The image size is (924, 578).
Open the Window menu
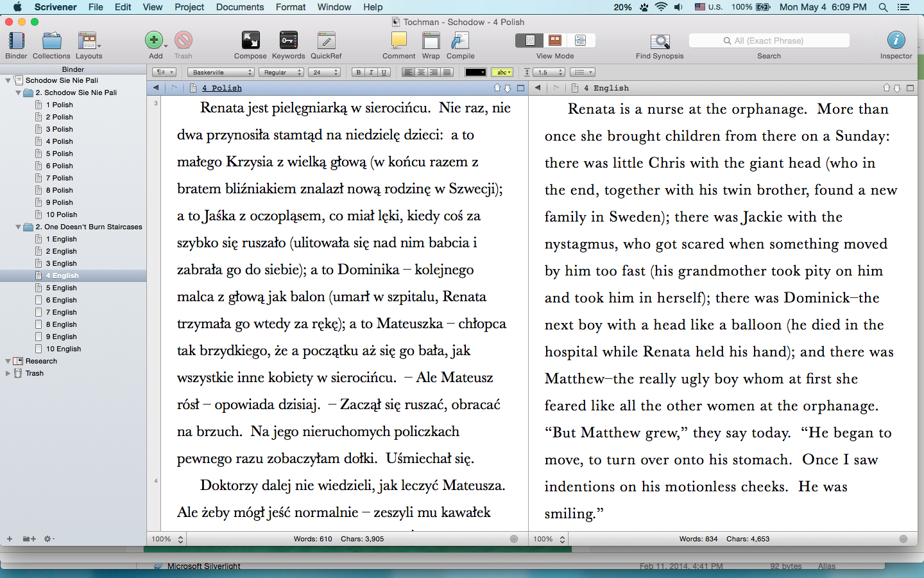(334, 7)
